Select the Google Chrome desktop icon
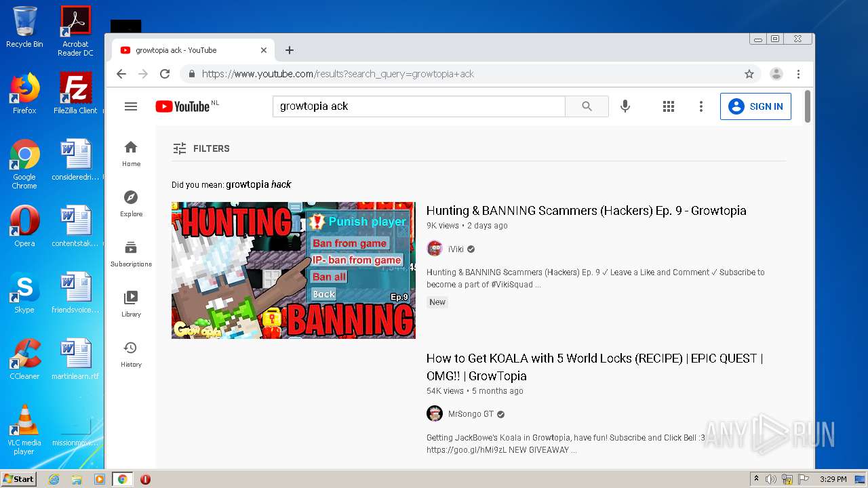Image resolution: width=868 pixels, height=488 pixels. [24, 164]
